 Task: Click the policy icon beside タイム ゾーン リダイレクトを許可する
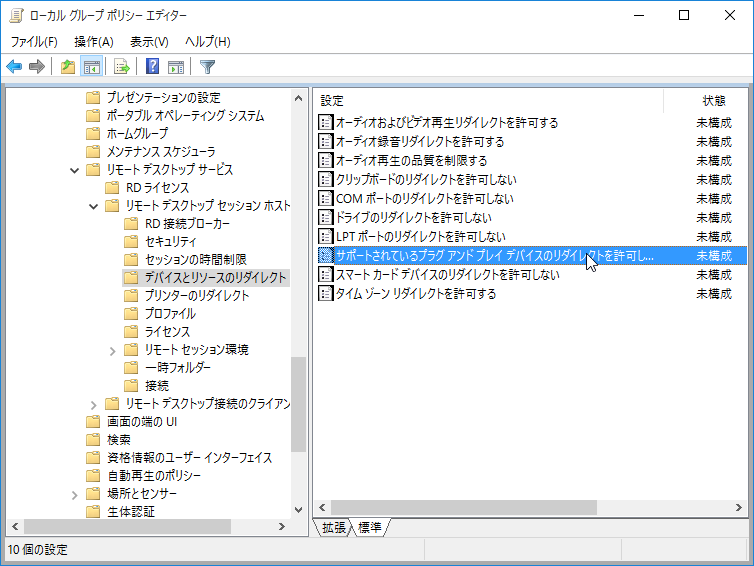(x=326, y=293)
